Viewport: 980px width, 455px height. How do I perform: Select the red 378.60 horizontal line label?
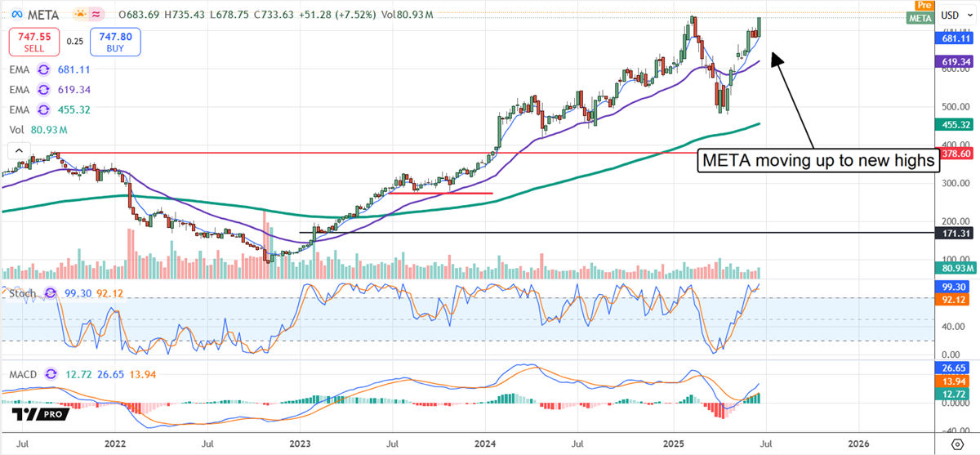point(954,153)
